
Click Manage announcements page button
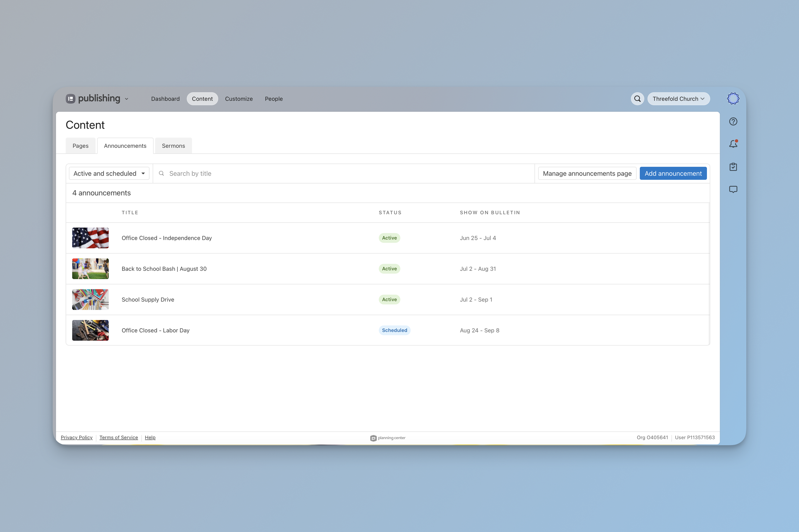pos(587,173)
